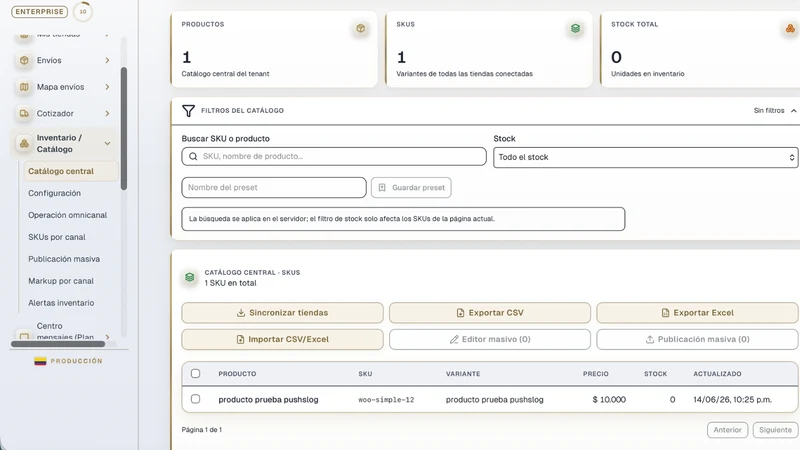Click the Envíos box icon in sidebar
The image size is (800, 450).
(24, 60)
